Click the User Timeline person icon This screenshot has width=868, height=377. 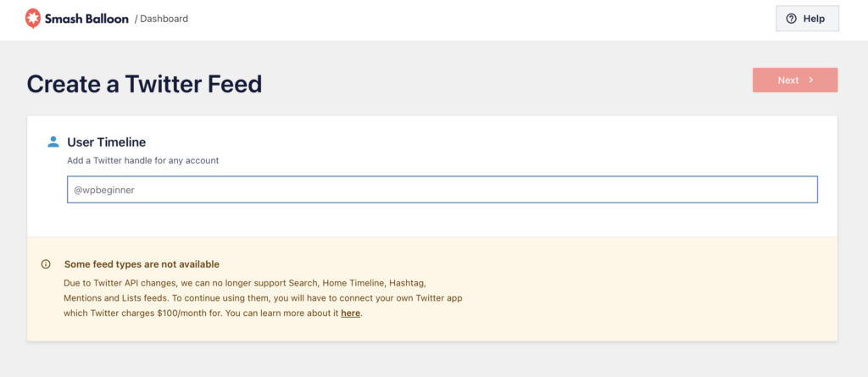tap(53, 141)
